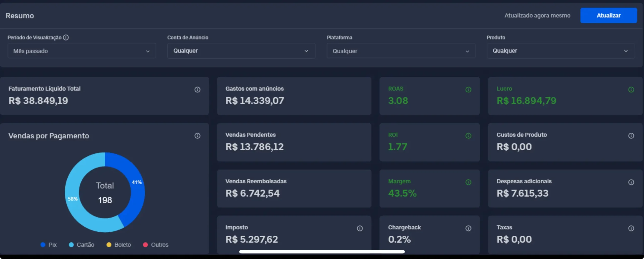
Task: Click the info icon beside ROAS
Action: coord(468,90)
